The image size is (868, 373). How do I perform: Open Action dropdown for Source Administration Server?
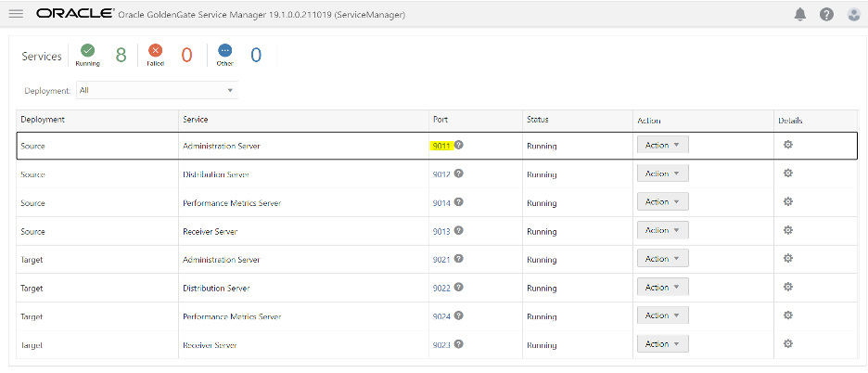(663, 145)
